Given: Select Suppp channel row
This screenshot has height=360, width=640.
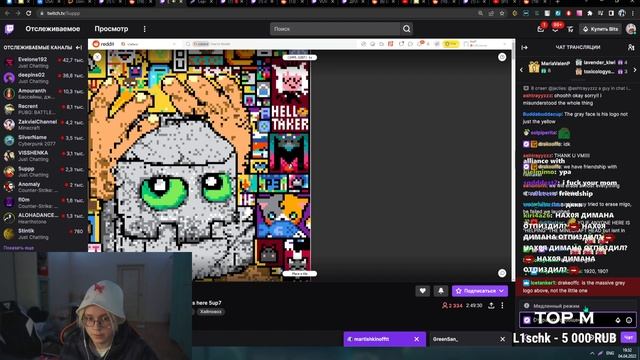Looking at the screenshot, I should [44, 171].
